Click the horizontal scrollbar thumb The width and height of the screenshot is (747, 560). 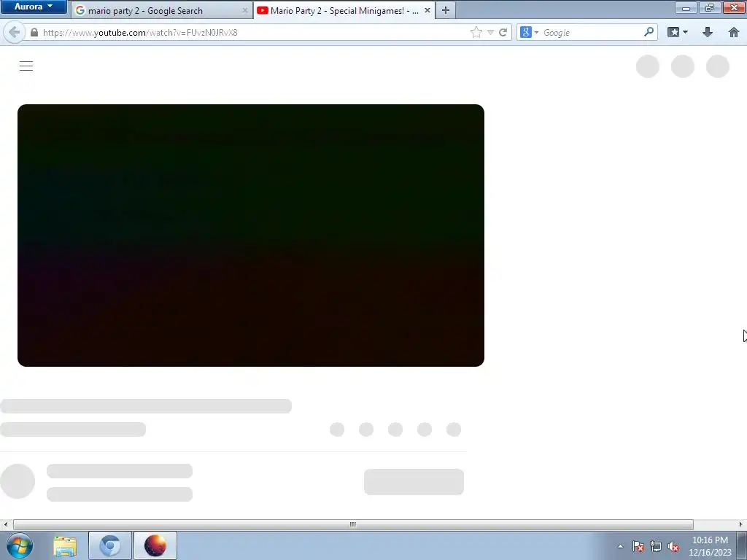pos(353,524)
